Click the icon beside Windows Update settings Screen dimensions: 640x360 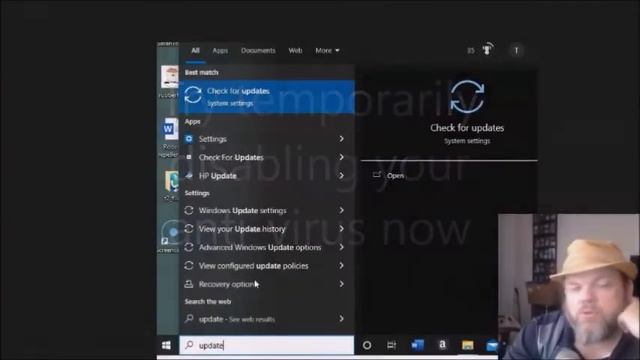point(189,210)
